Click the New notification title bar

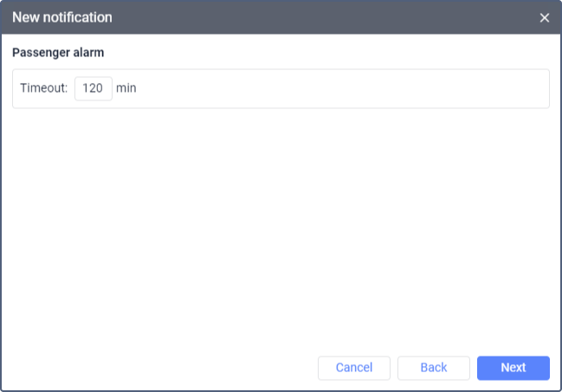[260, 17]
